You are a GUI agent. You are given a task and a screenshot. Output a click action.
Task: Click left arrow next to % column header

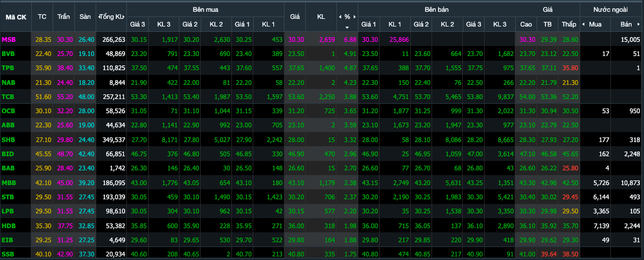tap(341, 17)
